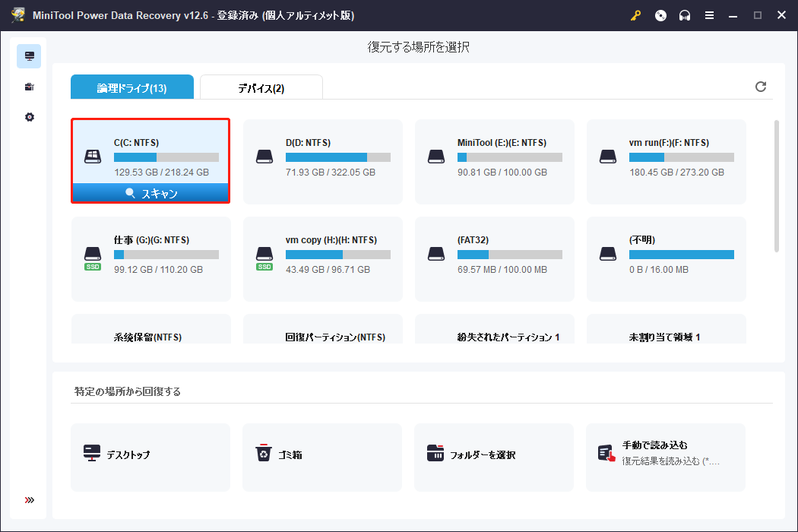798x532 pixels.
Task: Switch to the デバイス(2) tab
Action: 261,87
